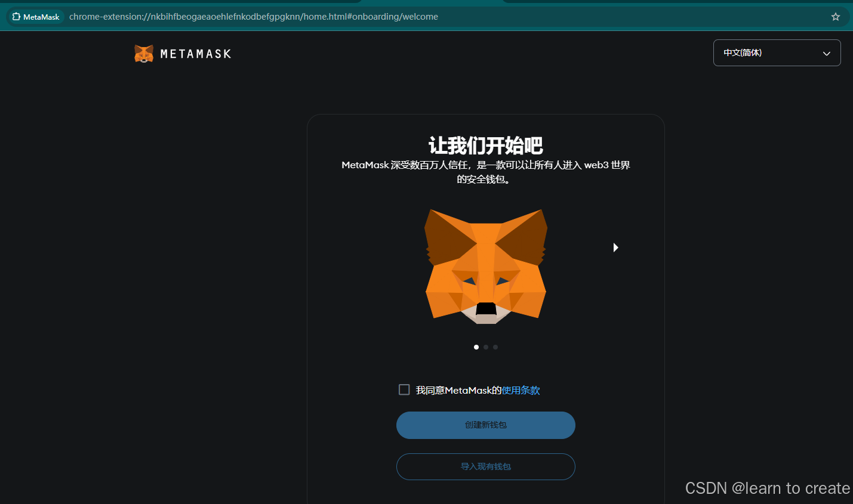Click the large fox illustration

point(486,266)
